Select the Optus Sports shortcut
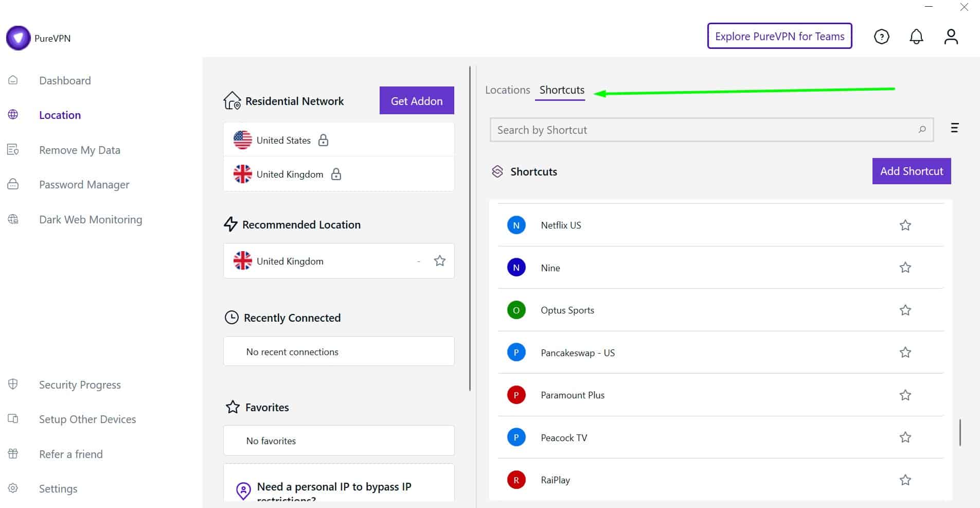Viewport: 980px width, 508px height. pos(721,310)
